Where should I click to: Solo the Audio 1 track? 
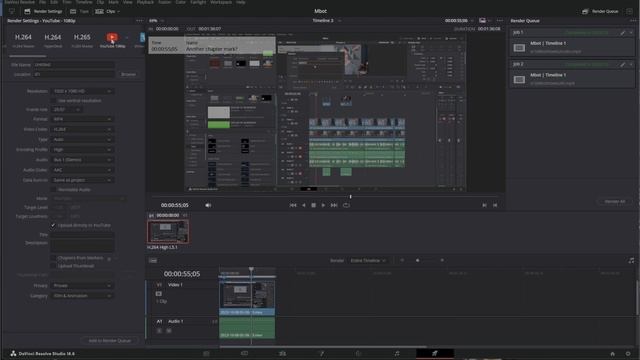pos(160,331)
